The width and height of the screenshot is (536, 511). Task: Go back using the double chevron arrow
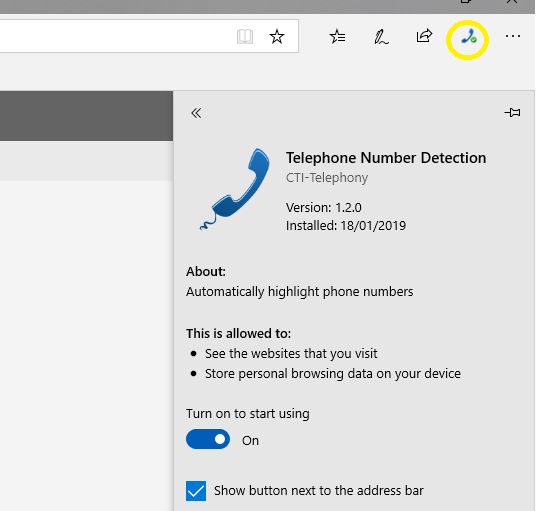coord(196,113)
